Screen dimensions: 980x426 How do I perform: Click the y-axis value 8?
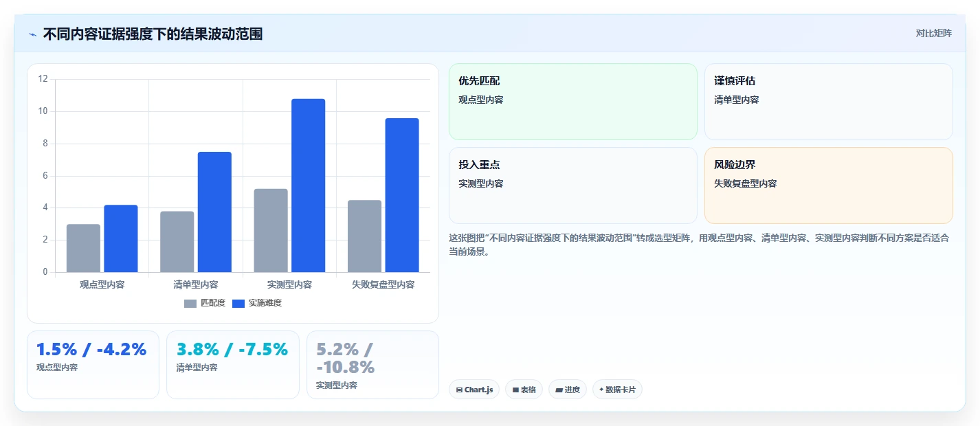coord(45,144)
